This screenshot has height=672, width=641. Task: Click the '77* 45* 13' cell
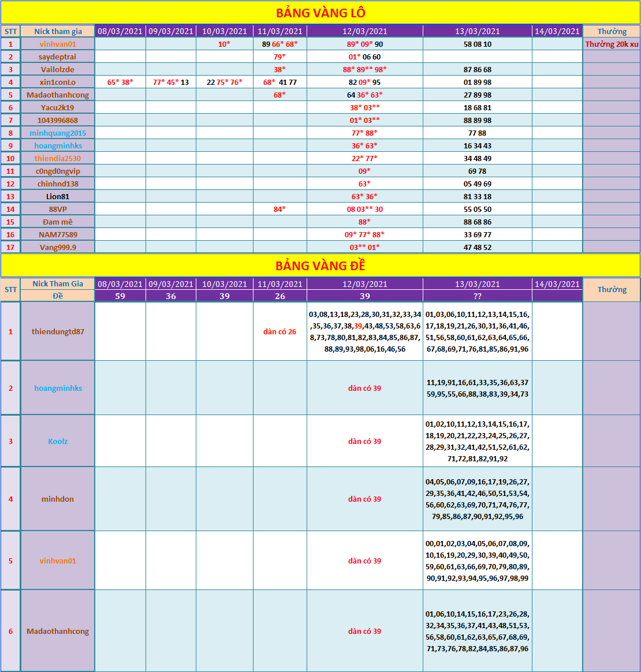(x=171, y=83)
